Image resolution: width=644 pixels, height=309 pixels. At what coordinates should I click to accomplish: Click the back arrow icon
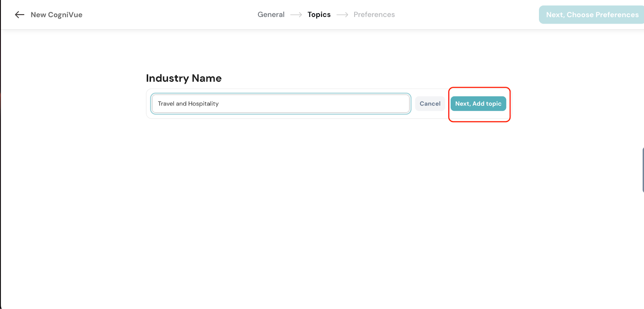(x=19, y=15)
